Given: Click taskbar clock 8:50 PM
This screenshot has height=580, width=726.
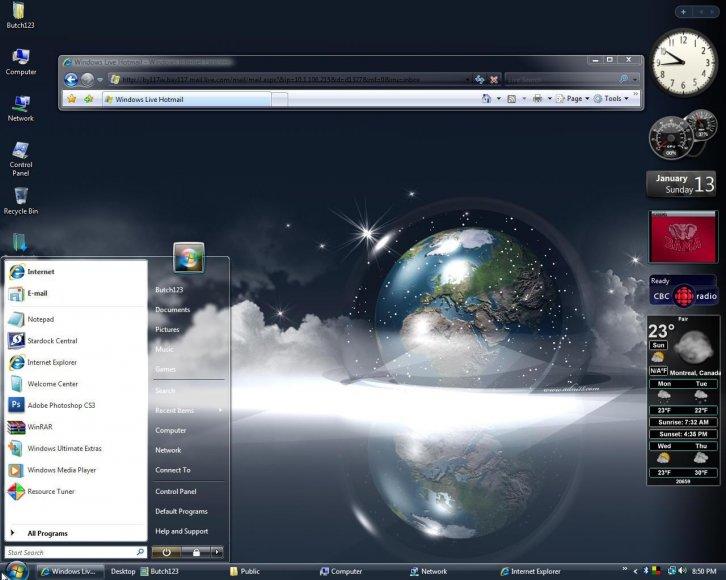Looking at the screenshot, I should click(x=704, y=571).
